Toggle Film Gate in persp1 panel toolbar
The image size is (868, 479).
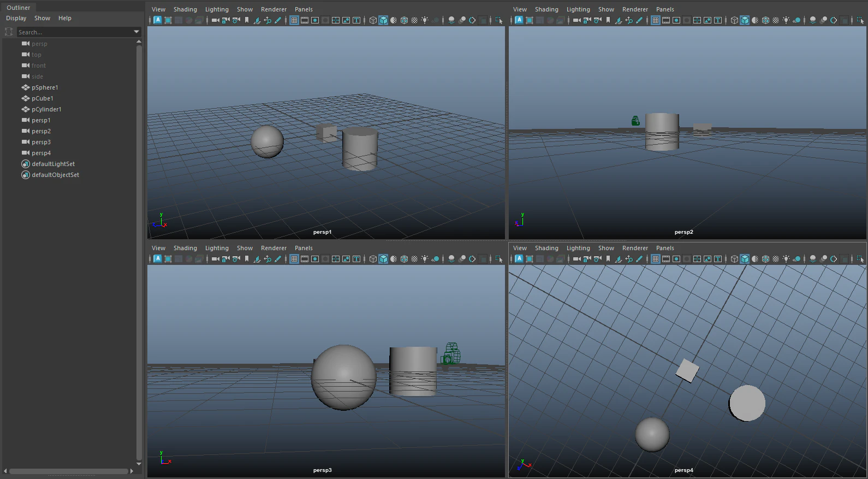pyautogui.click(x=305, y=20)
